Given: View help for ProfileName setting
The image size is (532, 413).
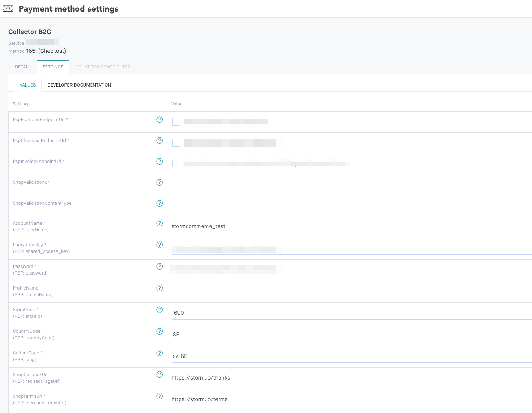Looking at the screenshot, I should 159,288.
